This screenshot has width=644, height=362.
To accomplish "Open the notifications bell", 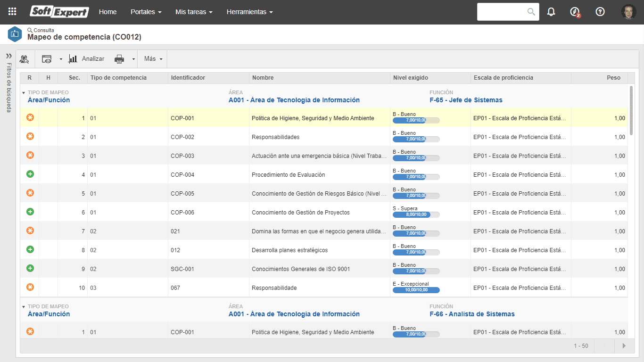I will click(x=551, y=12).
